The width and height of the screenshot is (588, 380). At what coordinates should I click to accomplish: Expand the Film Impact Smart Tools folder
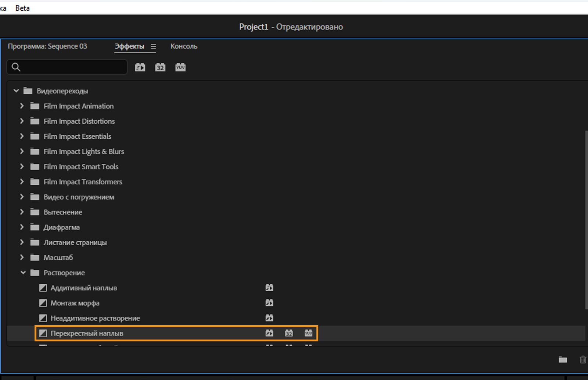(22, 167)
